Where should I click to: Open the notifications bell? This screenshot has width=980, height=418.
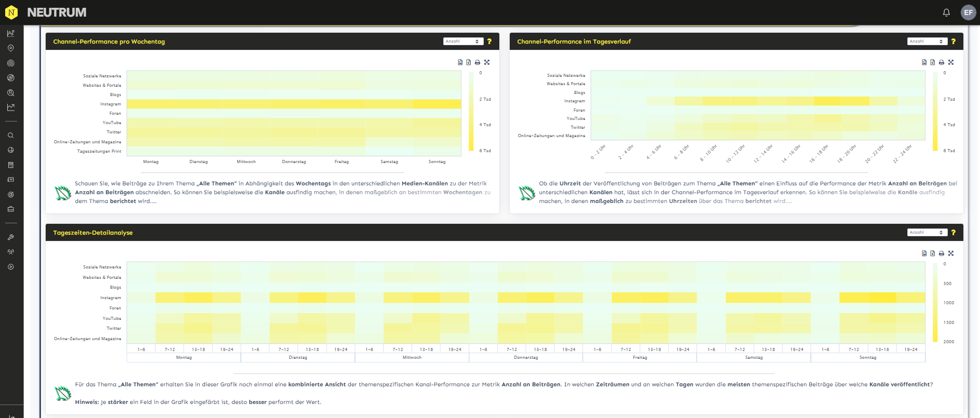[946, 12]
